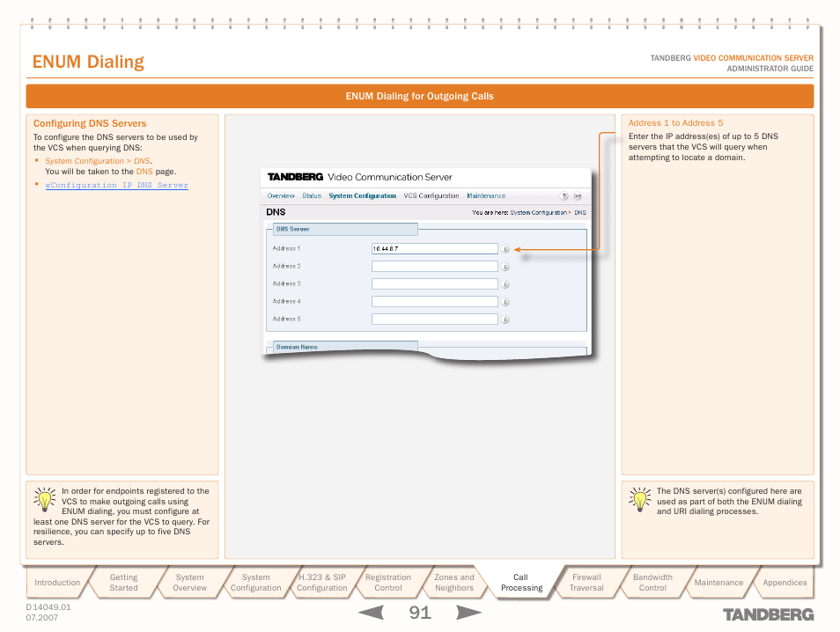Click the Address 1 input field
This screenshot has width=840, height=632.
pyautogui.click(x=434, y=249)
